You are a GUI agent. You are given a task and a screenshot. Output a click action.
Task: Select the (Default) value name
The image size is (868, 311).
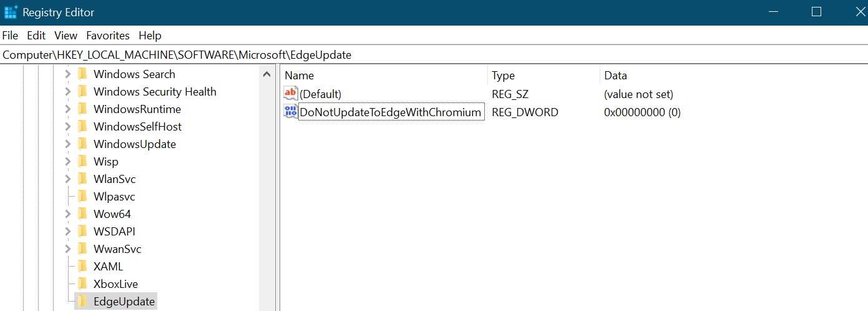(320, 94)
